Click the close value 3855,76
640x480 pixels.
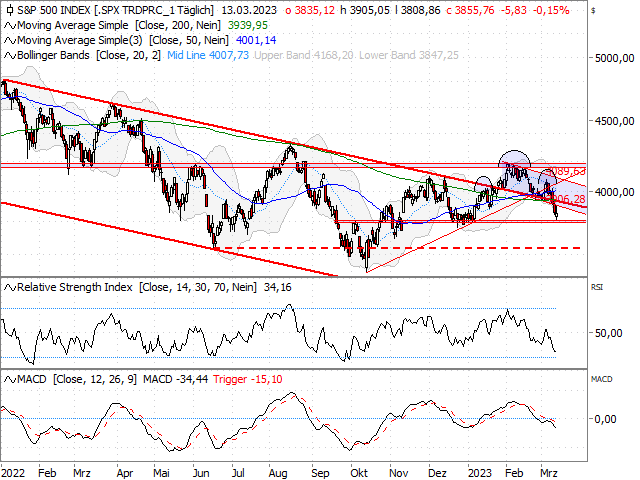474,10
